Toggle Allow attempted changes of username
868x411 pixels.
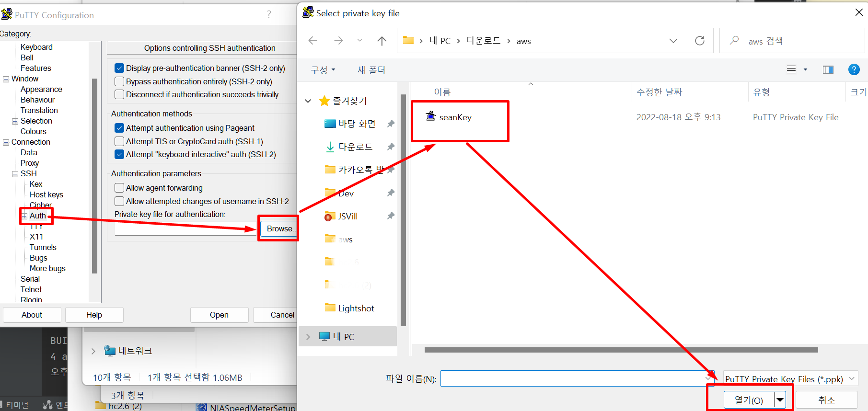point(119,201)
